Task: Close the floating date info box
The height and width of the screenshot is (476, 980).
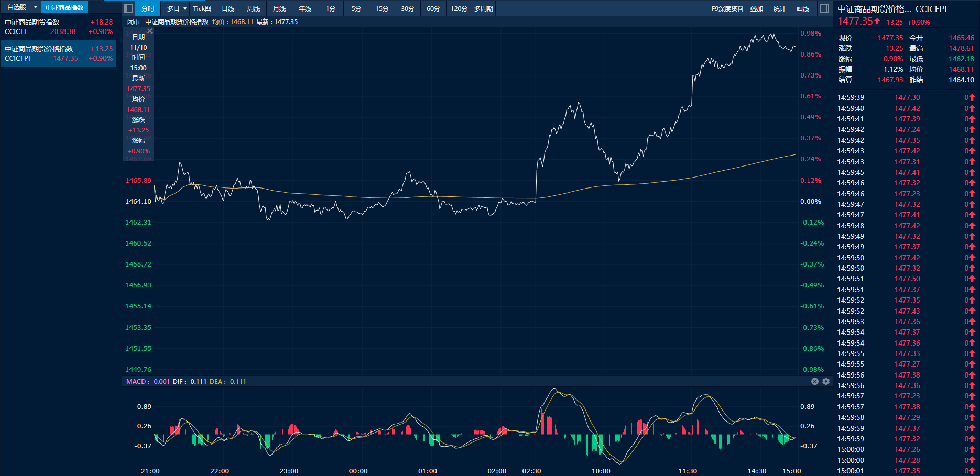Action: click(x=150, y=31)
